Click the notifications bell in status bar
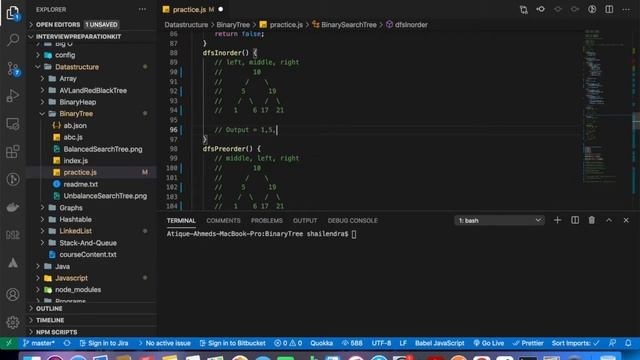This screenshot has width=640, height=360. (x=628, y=343)
